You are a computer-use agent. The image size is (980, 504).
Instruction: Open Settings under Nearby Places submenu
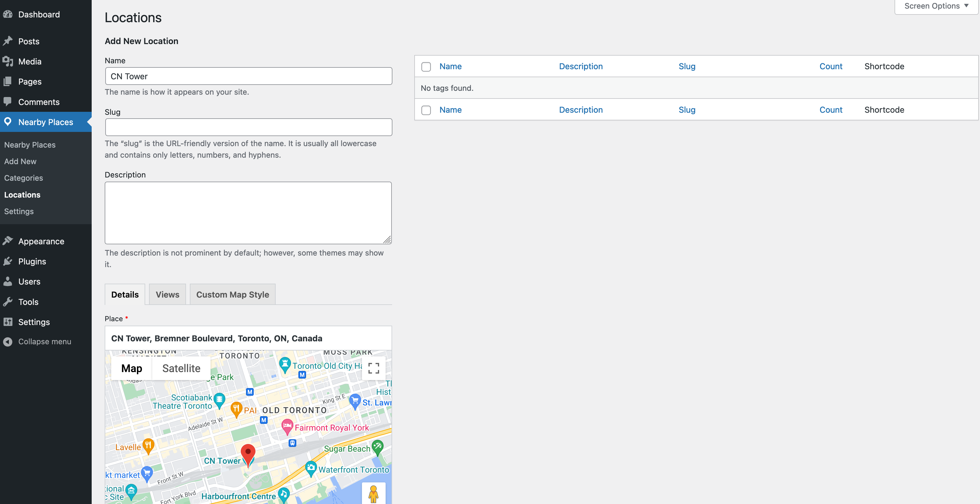(x=19, y=211)
